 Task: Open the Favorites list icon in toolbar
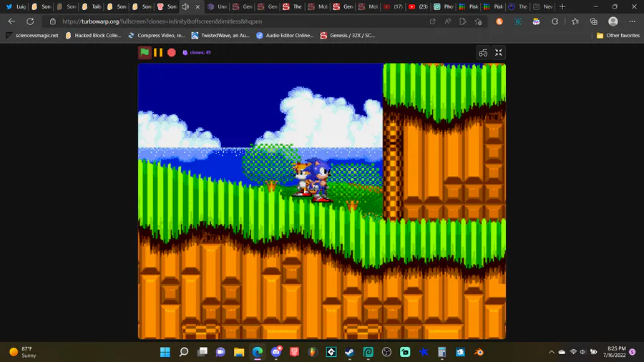coord(575,21)
